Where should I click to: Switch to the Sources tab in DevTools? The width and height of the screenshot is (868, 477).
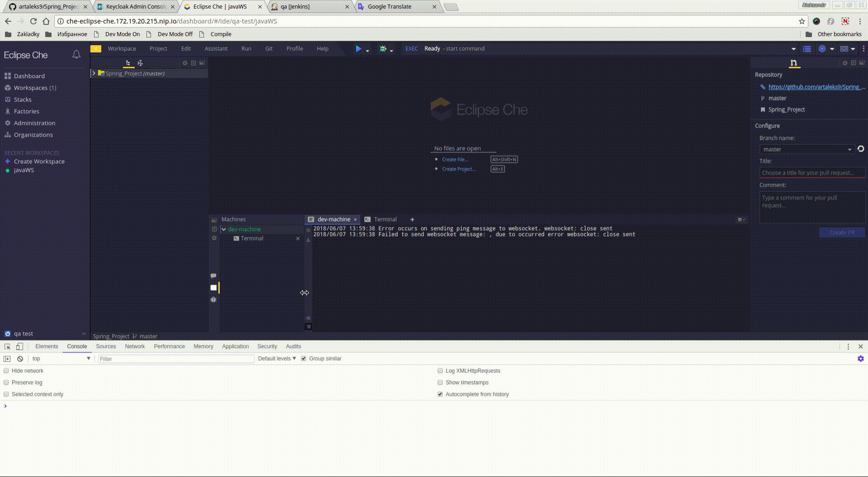click(106, 346)
